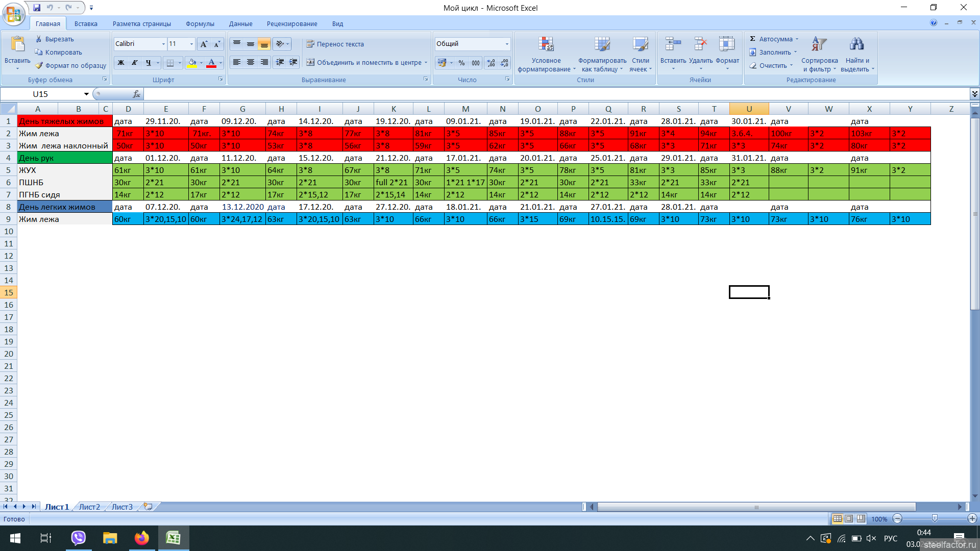Toggle Wrap Text option

(x=335, y=44)
